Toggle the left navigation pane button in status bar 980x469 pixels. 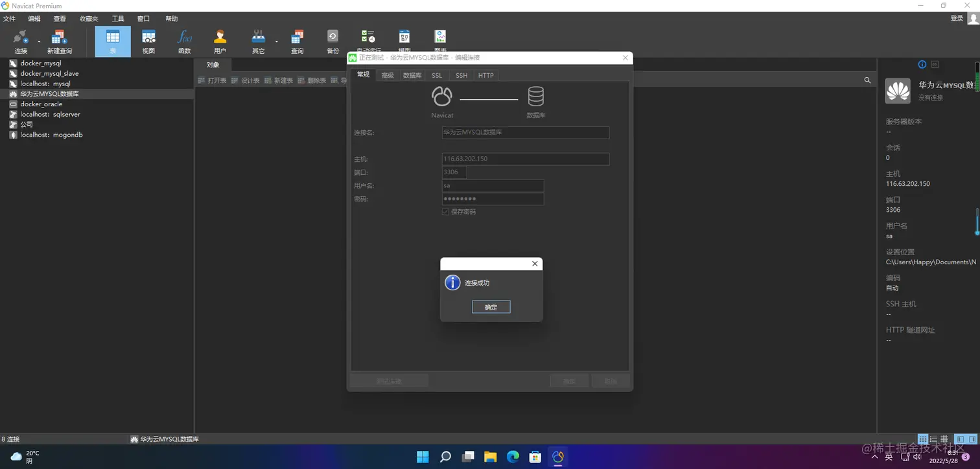click(961, 439)
